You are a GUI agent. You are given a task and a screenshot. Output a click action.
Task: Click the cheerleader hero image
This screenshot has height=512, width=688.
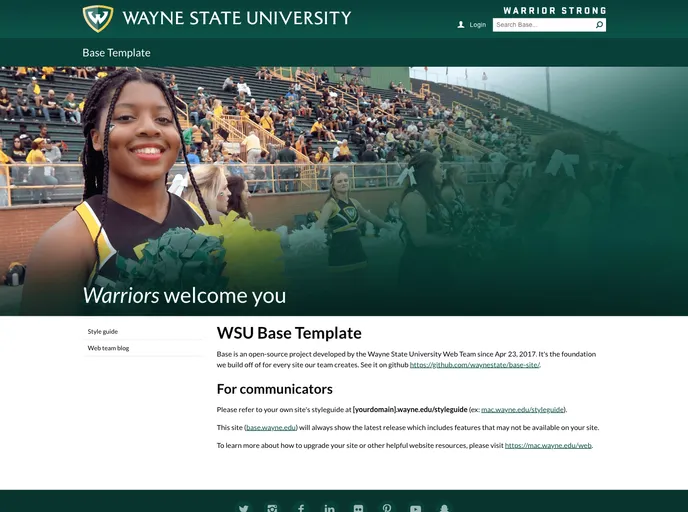click(x=344, y=191)
